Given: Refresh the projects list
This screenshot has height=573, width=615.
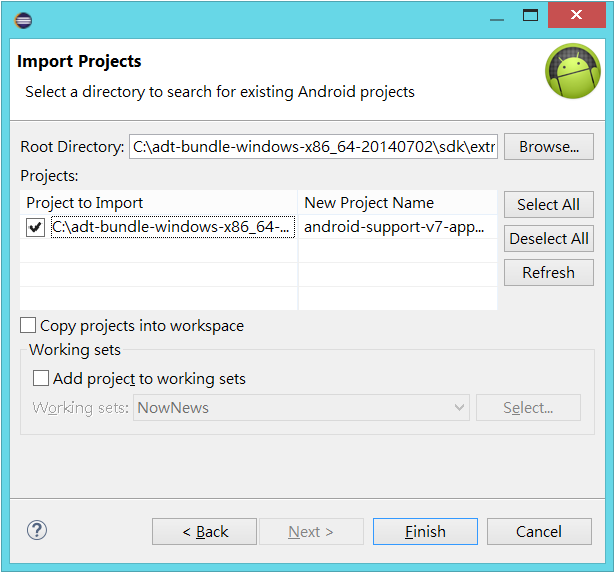Looking at the screenshot, I should click(549, 273).
